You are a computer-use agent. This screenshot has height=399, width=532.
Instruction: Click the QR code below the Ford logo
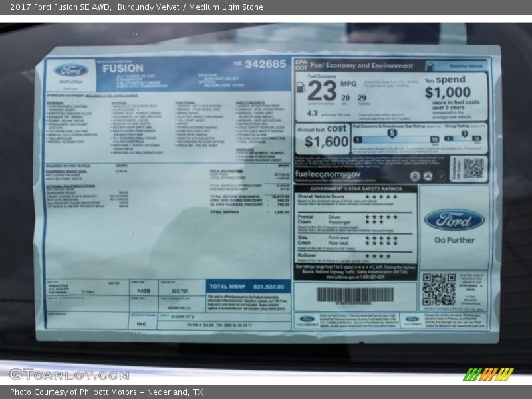439,289
